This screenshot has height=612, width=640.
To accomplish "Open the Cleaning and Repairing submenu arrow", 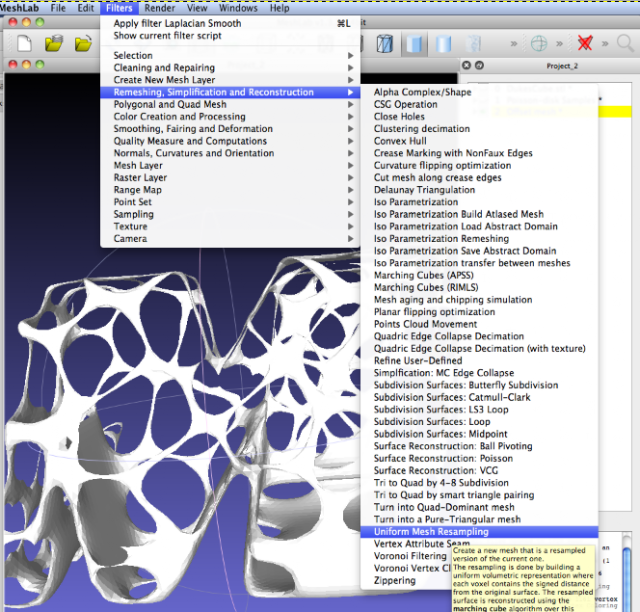I will pyautogui.click(x=350, y=67).
